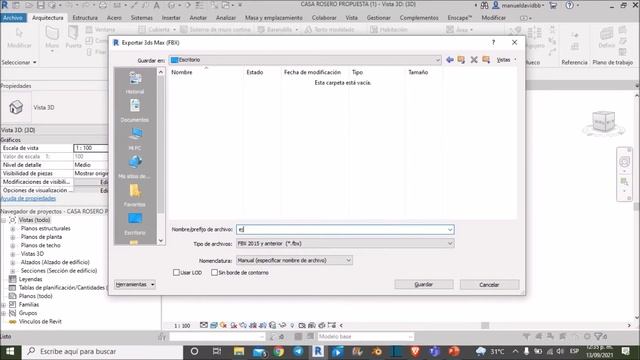Click the ViewCube in the 3D view
The width and height of the screenshot is (640, 360).
(604, 122)
